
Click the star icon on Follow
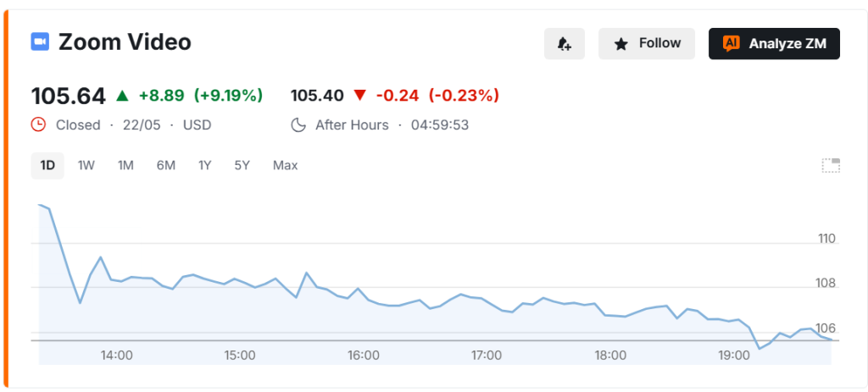pos(621,44)
